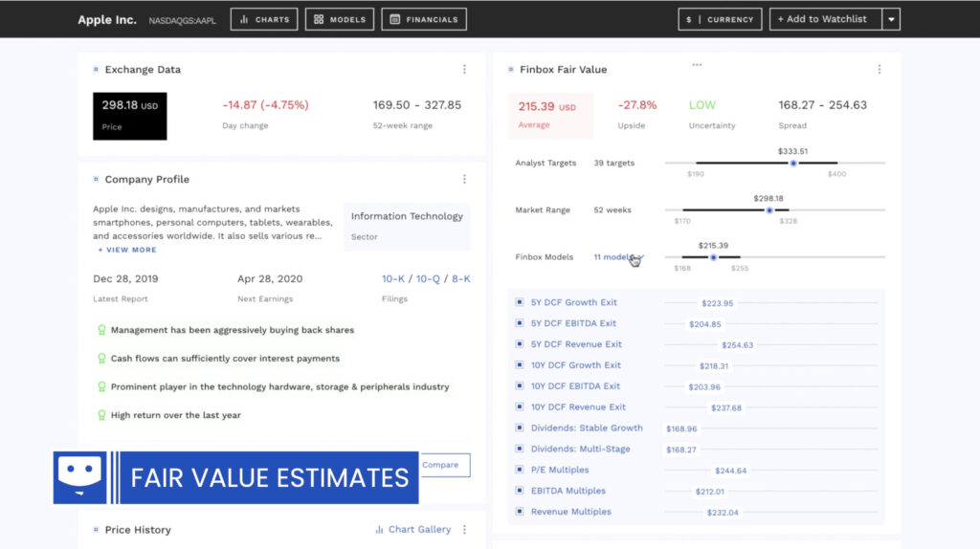Click the Chart Gallery bar icon
Screen dimensions: 980x549
point(379,530)
